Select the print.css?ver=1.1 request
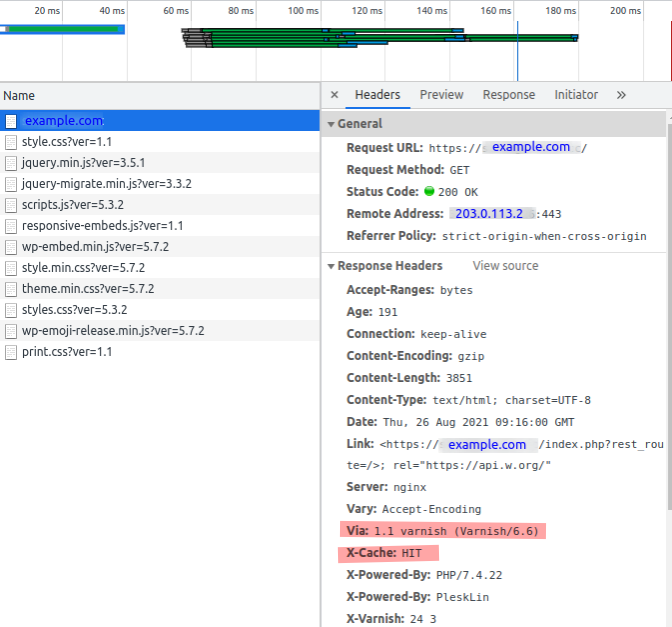This screenshot has width=672, height=627. pos(159,352)
